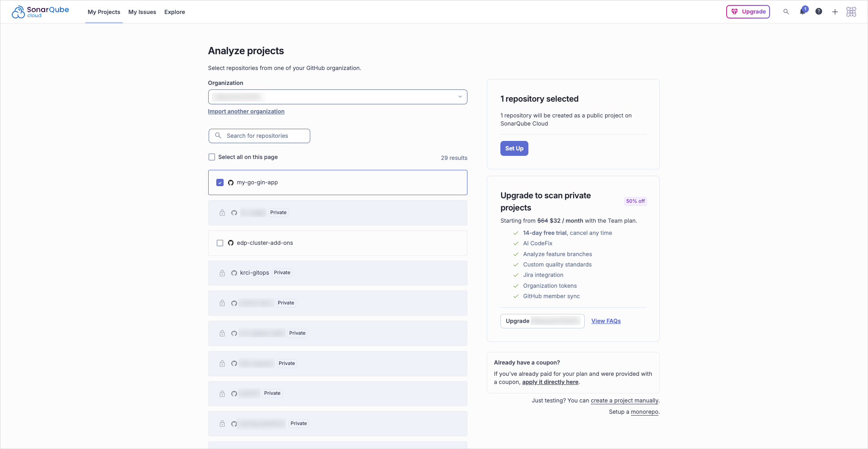Click the Search for repositories field
868x449 pixels.
[259, 136]
